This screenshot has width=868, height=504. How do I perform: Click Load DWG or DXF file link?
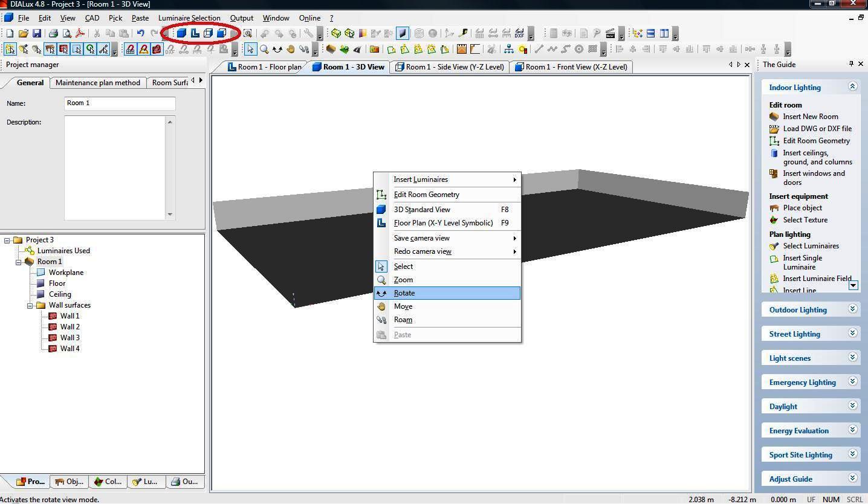817,129
